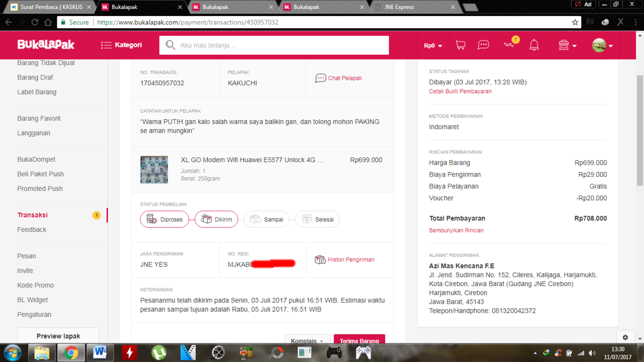Click the address bar URL

pos(188,22)
